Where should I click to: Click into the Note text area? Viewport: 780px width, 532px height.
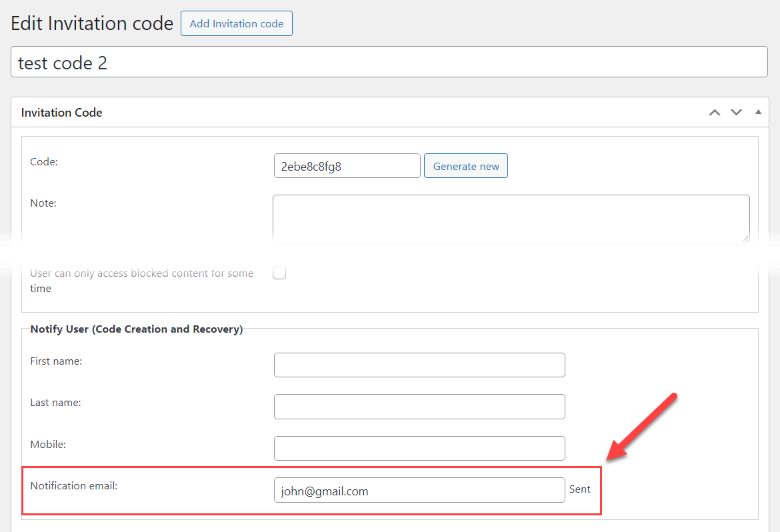pyautogui.click(x=511, y=219)
